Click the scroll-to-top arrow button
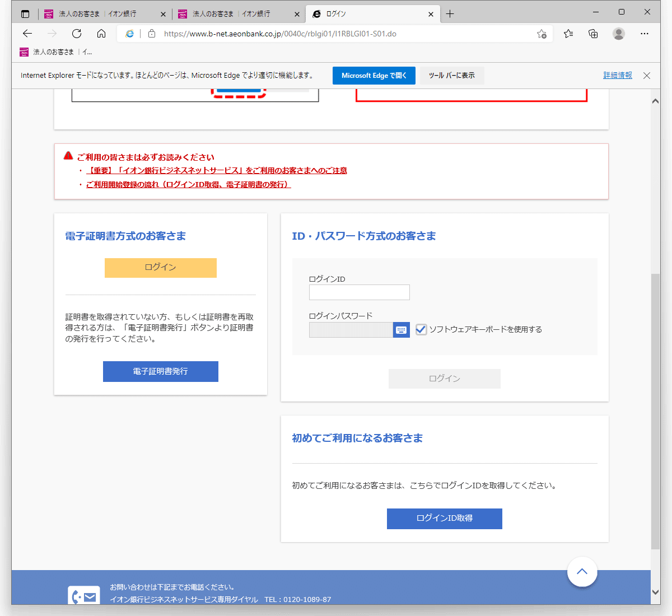 pyautogui.click(x=582, y=572)
